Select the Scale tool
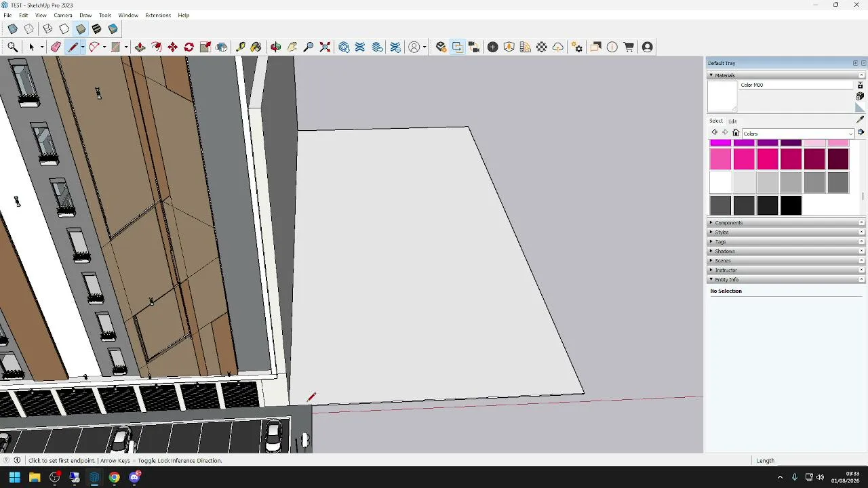868x488 pixels. point(205,47)
